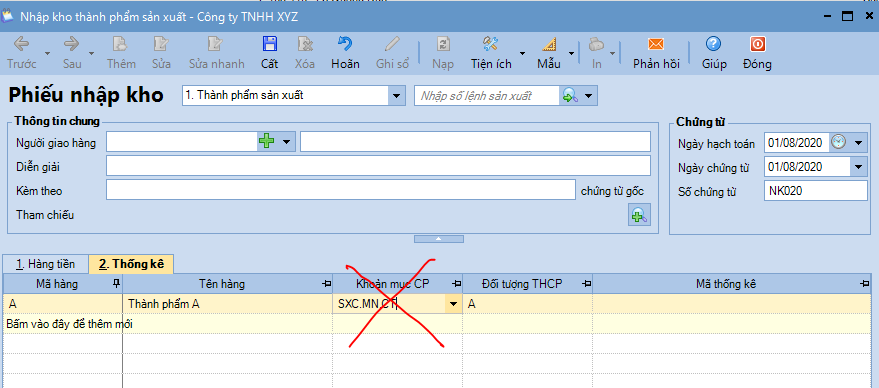Open help with Giúp
Viewport: 879px width, 388px height.
pyautogui.click(x=714, y=53)
